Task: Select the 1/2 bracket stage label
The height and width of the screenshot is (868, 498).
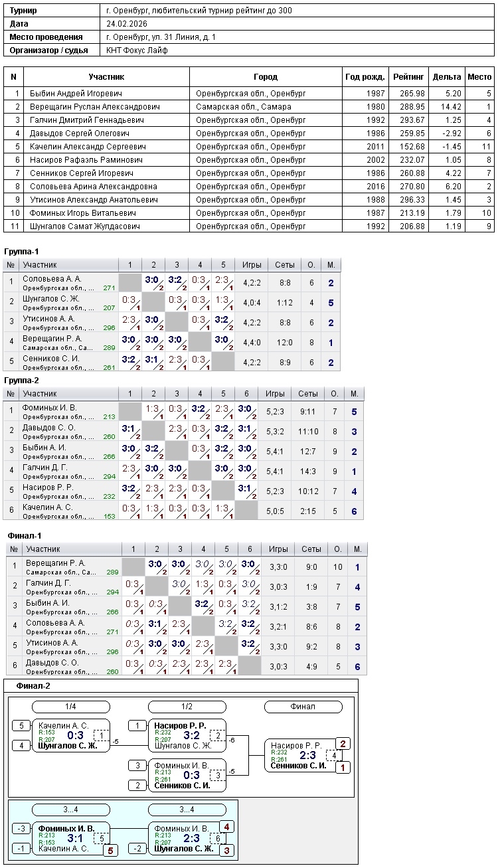Action: (187, 707)
